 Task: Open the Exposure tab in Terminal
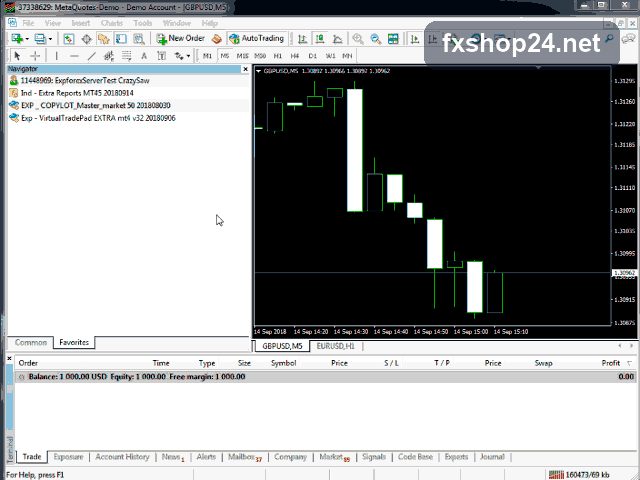click(x=68, y=457)
